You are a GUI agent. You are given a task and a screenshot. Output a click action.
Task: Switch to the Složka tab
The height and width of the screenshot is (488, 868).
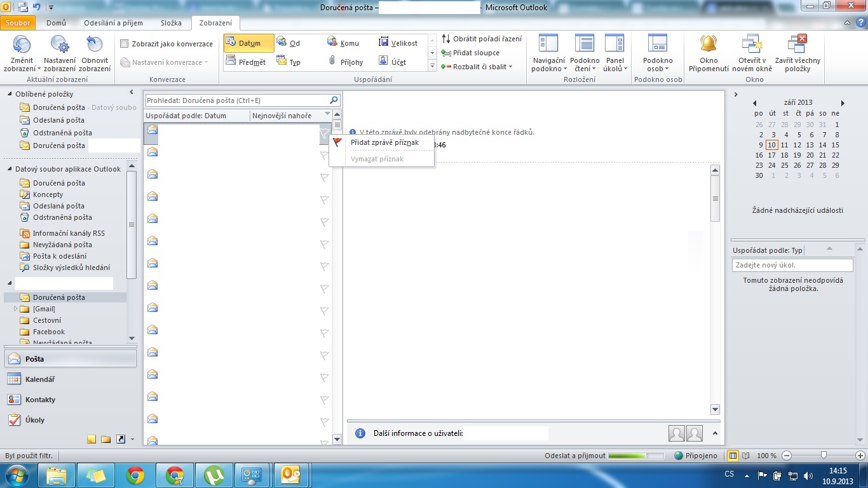[x=170, y=23]
